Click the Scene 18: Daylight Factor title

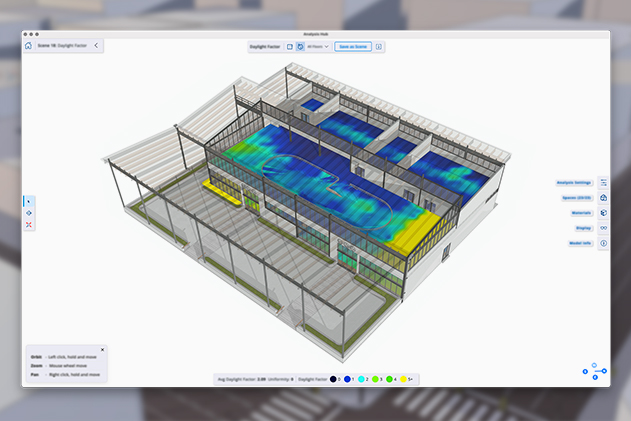click(x=62, y=45)
